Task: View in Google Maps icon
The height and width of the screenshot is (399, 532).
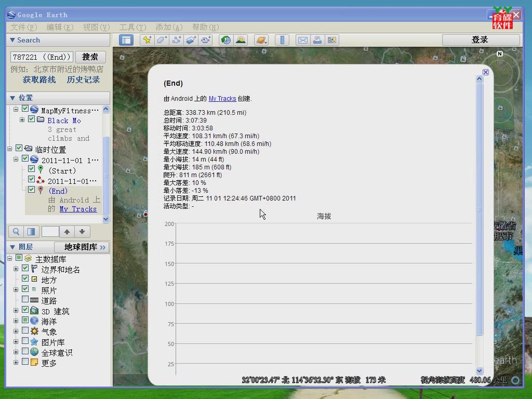Action: (x=332, y=40)
